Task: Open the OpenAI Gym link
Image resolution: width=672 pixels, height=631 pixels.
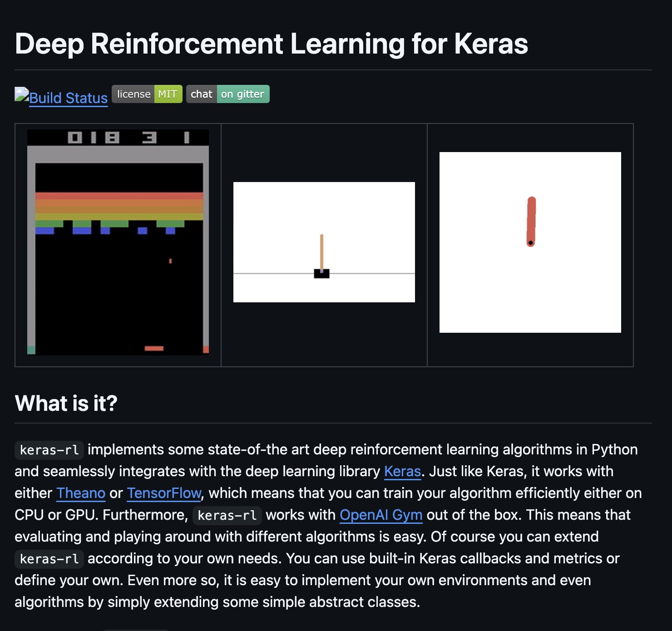Action: click(x=381, y=515)
